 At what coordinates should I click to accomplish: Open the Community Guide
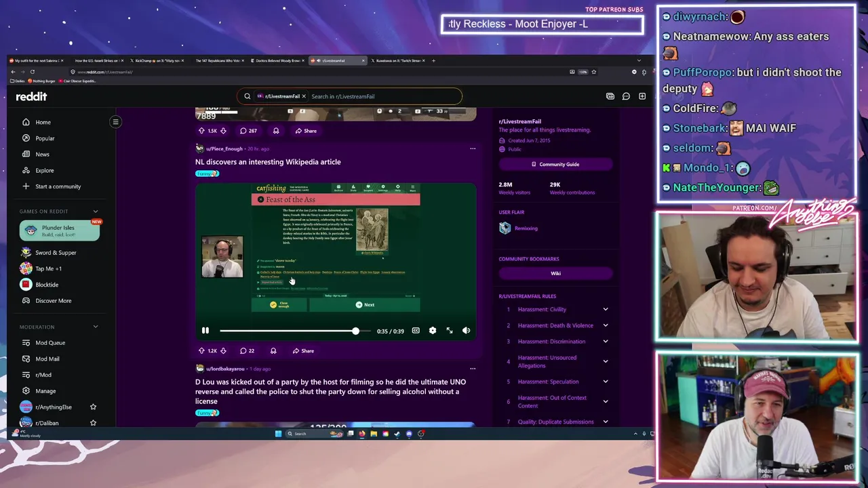[x=555, y=164]
